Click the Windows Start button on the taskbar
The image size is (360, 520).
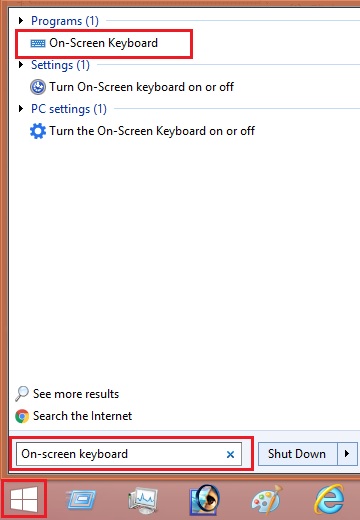coord(24,499)
